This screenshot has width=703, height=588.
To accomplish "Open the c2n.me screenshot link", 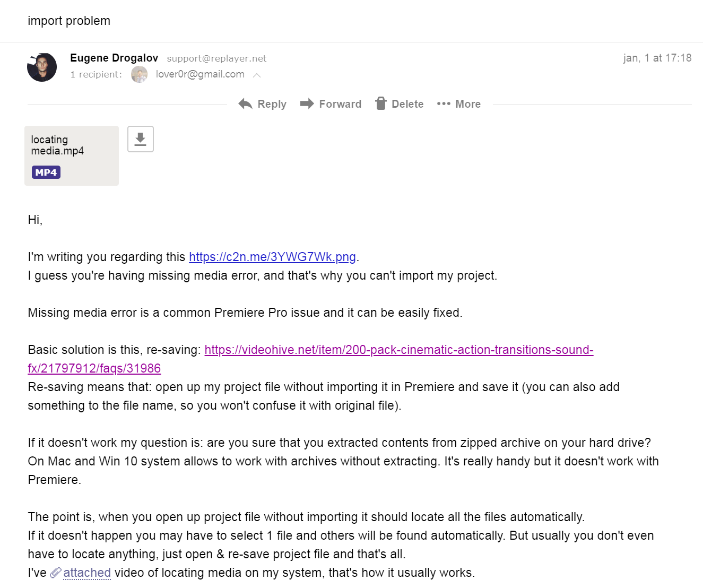I will pyautogui.click(x=272, y=257).
